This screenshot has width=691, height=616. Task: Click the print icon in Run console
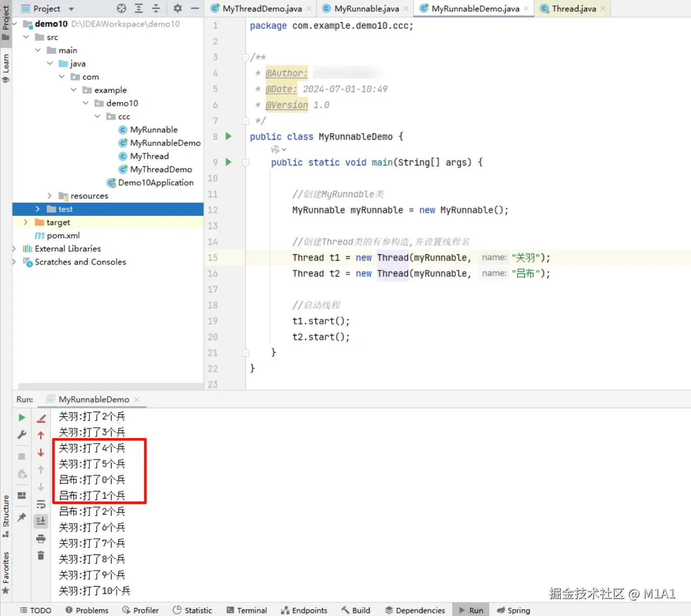pos(41,538)
